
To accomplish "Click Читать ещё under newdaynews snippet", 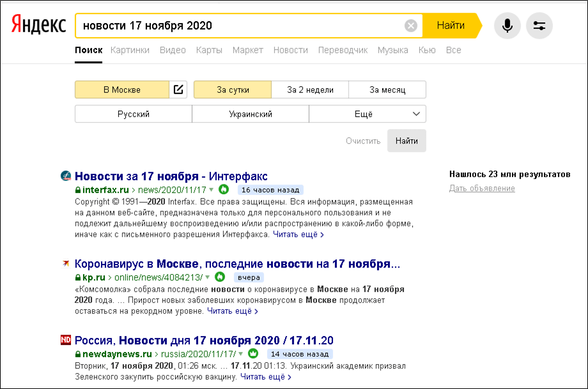I will (265, 377).
